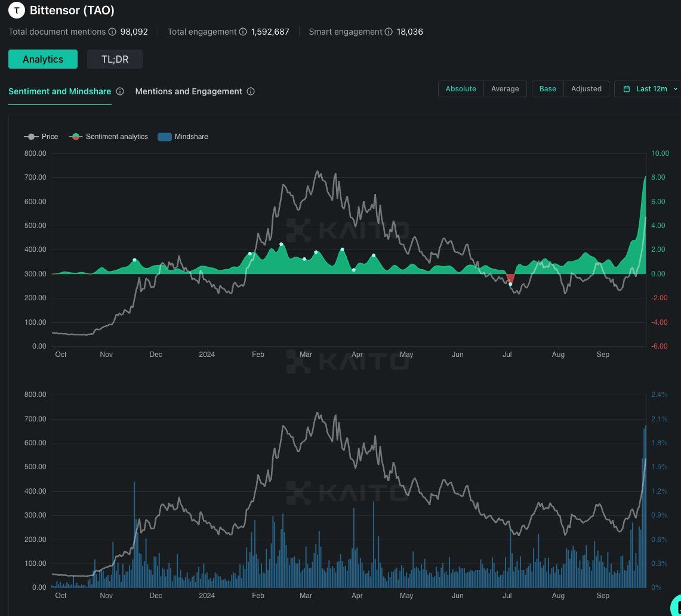Switch to Mentions and Engagement tab
This screenshot has height=616, width=681.
189,91
